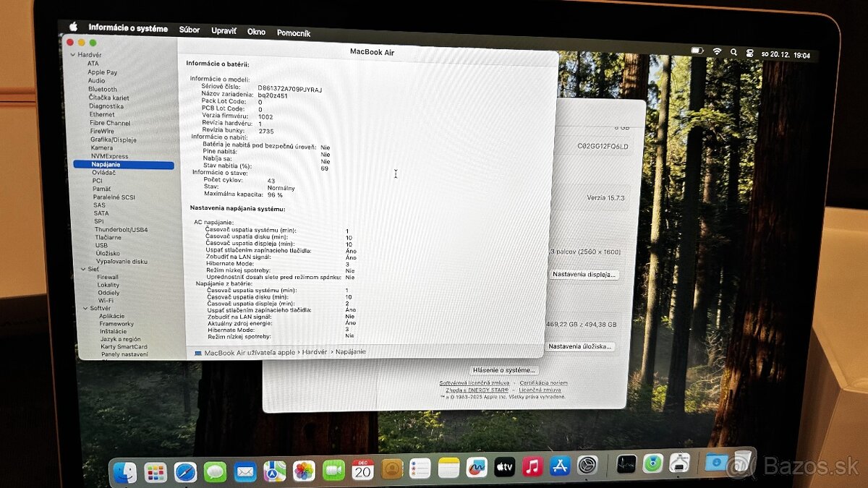The width and height of the screenshot is (868, 488).
Task: Open System Settings from the Dock
Action: 588,466
